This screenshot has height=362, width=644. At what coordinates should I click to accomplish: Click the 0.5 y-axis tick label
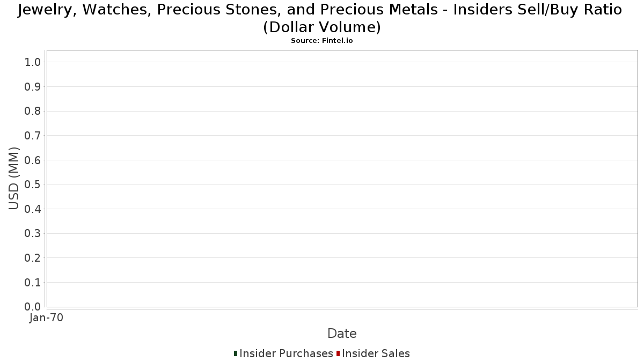33,184
